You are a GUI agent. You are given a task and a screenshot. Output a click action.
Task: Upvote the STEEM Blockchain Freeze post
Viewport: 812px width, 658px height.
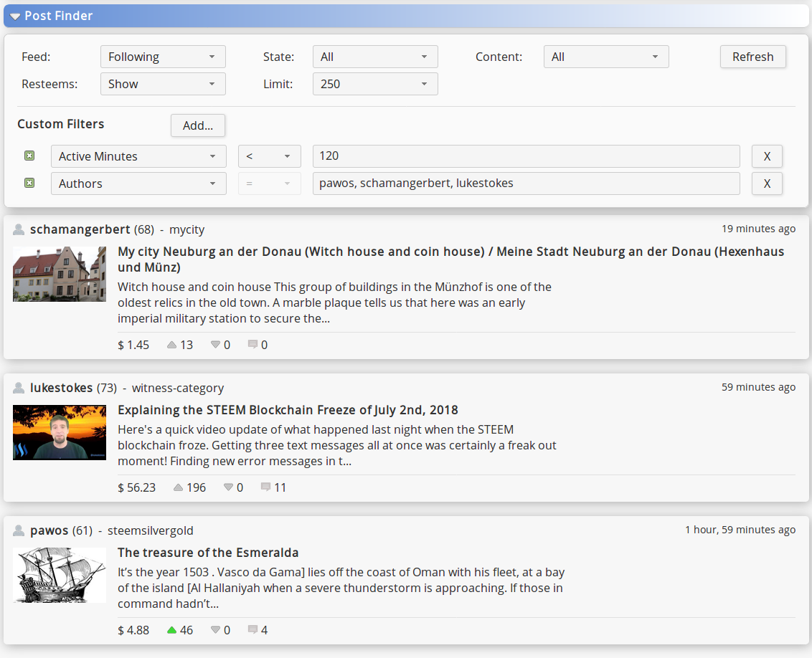[x=178, y=488]
